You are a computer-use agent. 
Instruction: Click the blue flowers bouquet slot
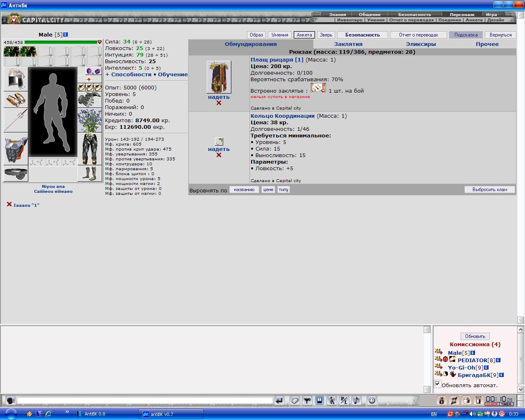(89, 120)
